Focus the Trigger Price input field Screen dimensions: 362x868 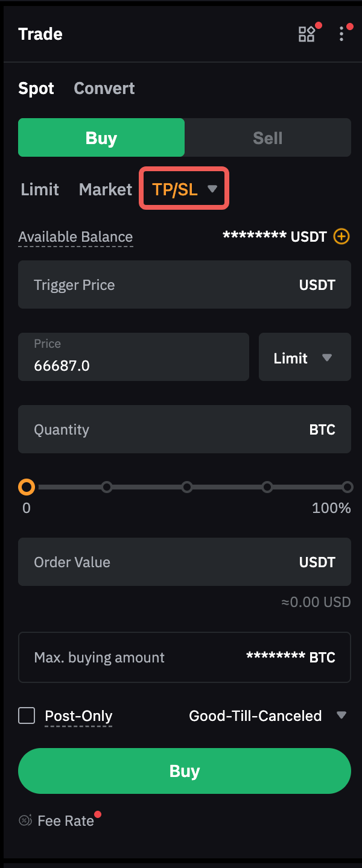[x=163, y=285]
